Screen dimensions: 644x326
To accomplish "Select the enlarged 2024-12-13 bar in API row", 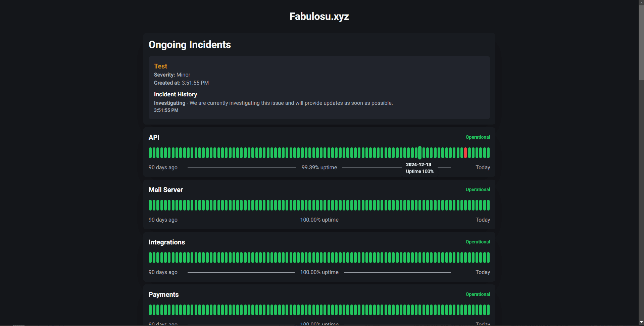I will [420, 153].
